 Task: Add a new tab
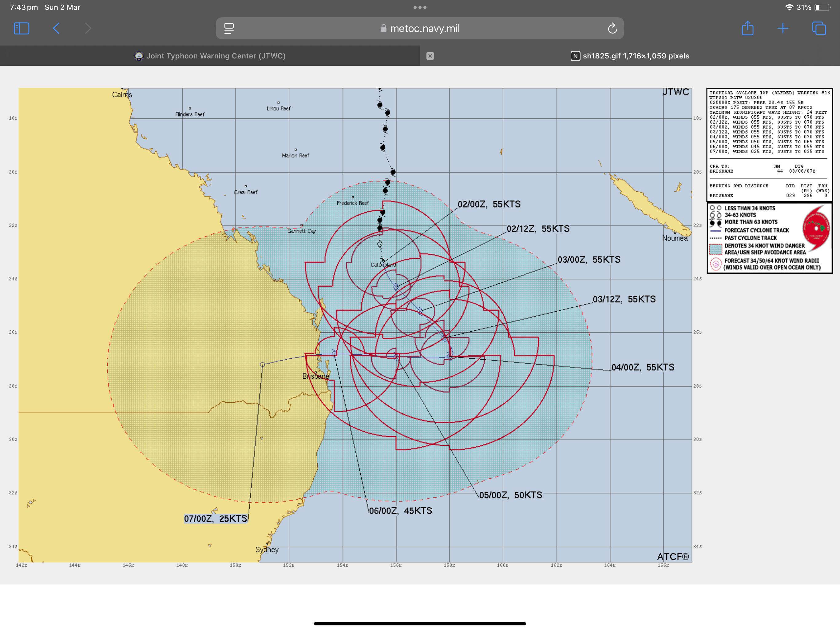tap(783, 29)
